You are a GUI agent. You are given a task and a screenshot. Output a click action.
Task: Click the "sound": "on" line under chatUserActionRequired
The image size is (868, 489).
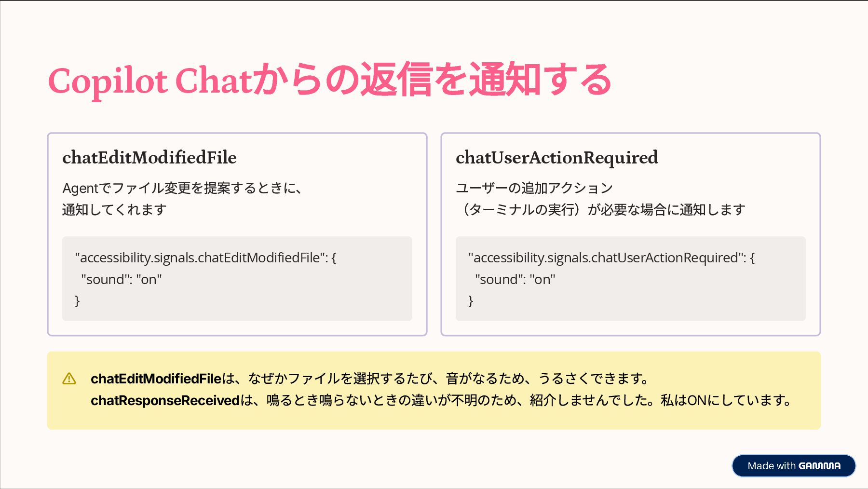click(x=515, y=280)
